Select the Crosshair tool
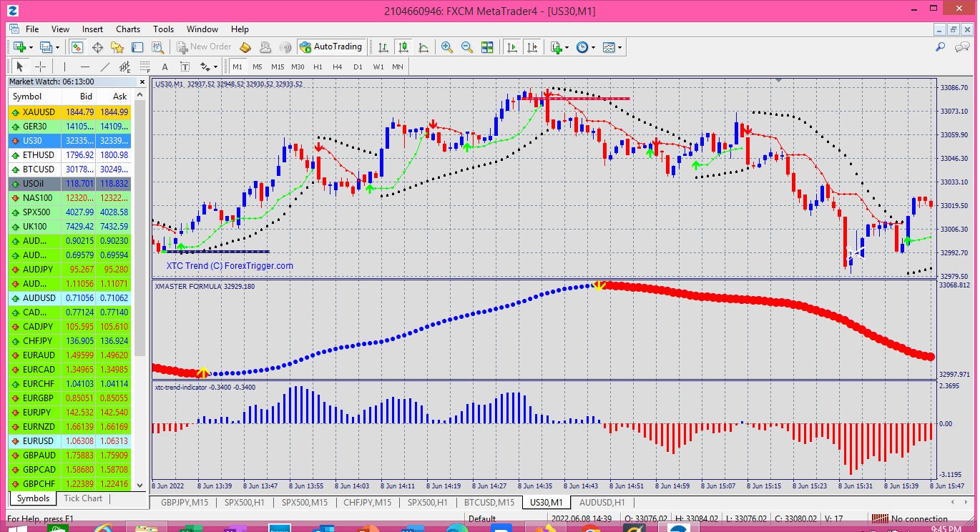Screen dimensions: 980x532 tap(41, 66)
